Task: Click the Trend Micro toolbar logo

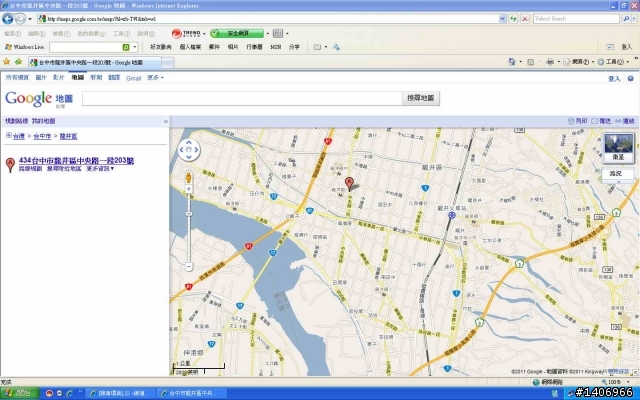Action: (186, 33)
